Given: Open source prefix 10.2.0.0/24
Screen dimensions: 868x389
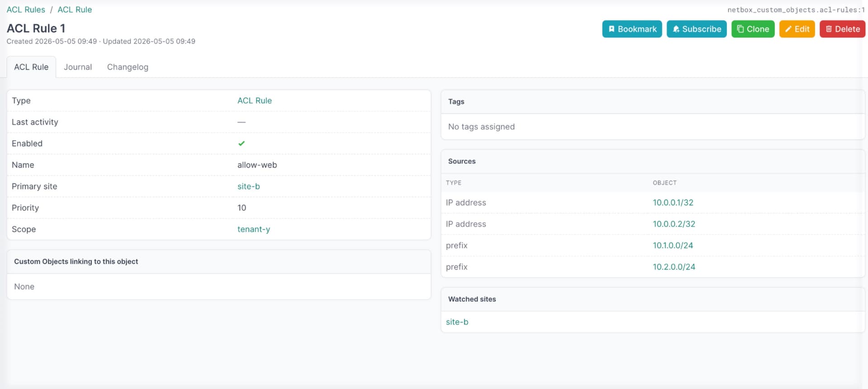Looking at the screenshot, I should (x=674, y=267).
